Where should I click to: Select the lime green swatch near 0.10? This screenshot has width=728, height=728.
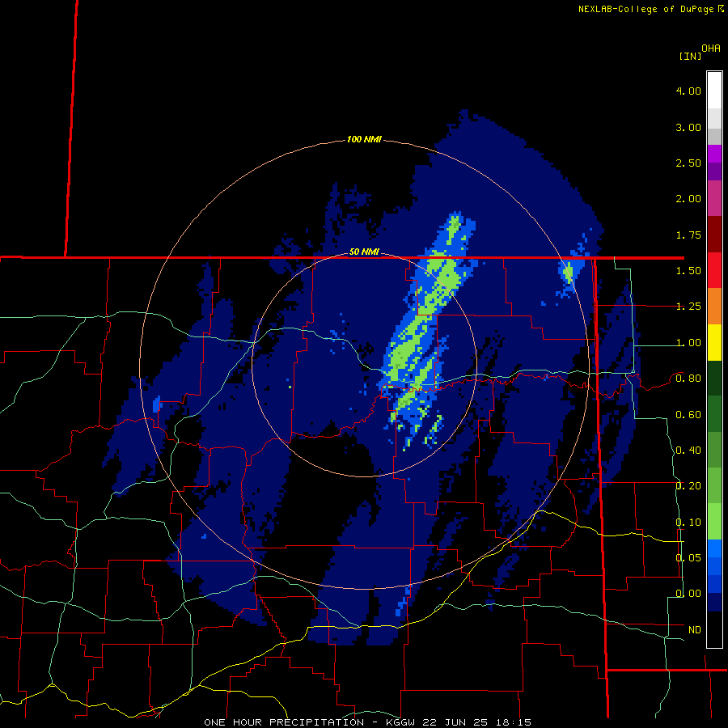pyautogui.click(x=714, y=522)
